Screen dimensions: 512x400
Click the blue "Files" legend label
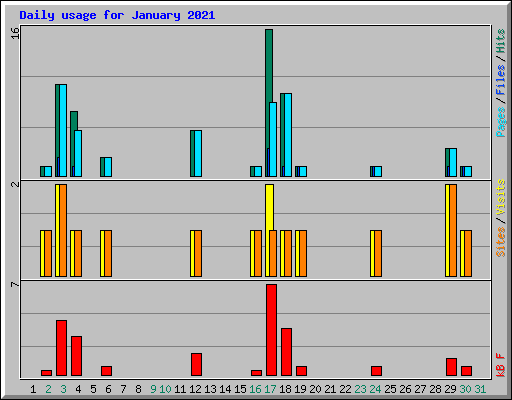click(x=500, y=80)
